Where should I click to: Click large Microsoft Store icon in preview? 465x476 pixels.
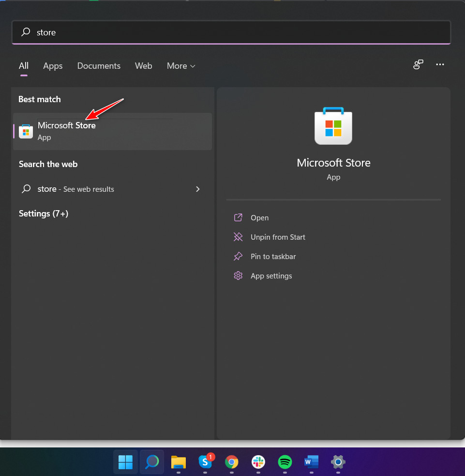click(333, 126)
